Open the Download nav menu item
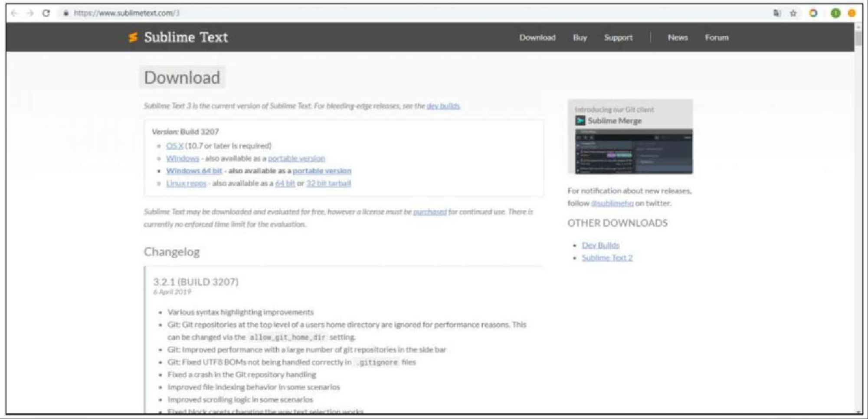Viewport: 868px width, 419px height. click(x=537, y=37)
